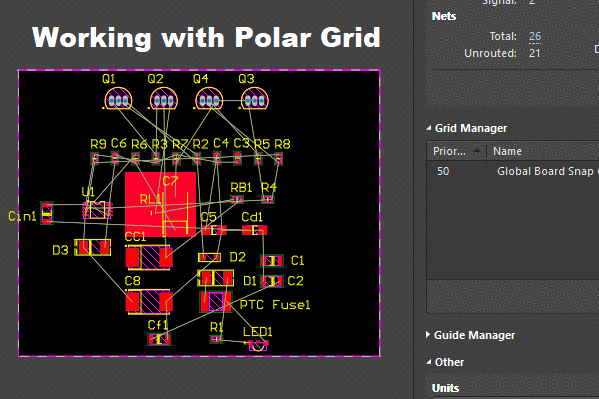This screenshot has width=599, height=399.
Task: Select diode D2 footprint
Action: tap(209, 258)
